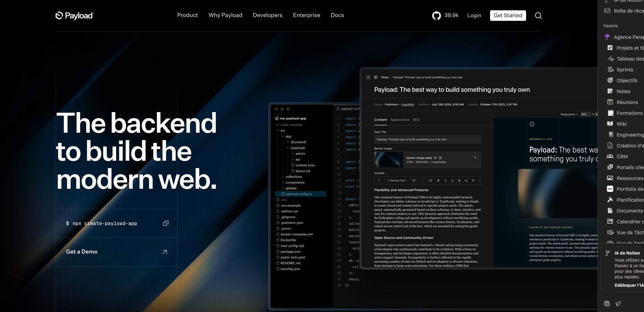Select the npx create-payload-app command text
The image size is (644, 312).
[x=105, y=223]
